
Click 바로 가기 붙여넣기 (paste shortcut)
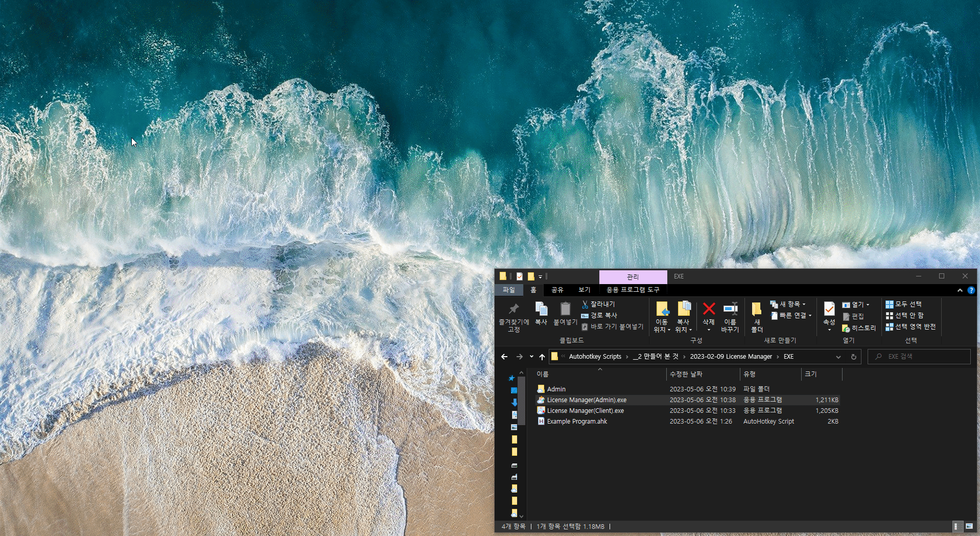pyautogui.click(x=612, y=327)
